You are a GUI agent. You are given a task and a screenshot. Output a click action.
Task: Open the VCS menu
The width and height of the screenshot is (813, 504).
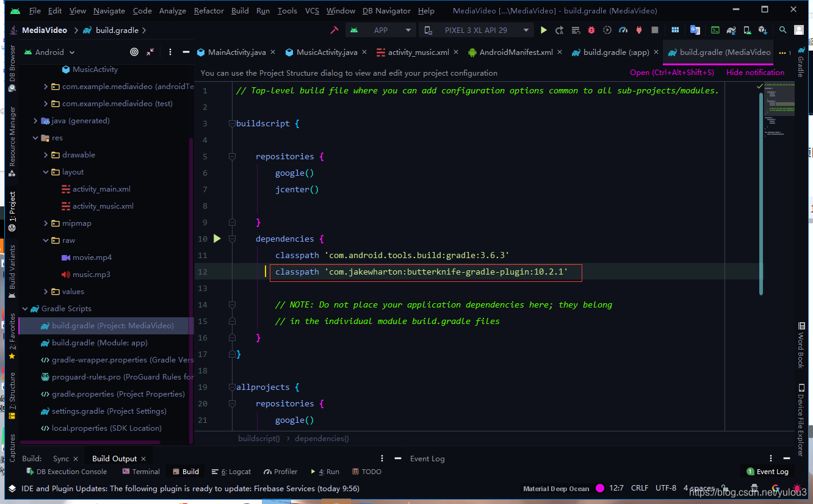click(x=312, y=11)
